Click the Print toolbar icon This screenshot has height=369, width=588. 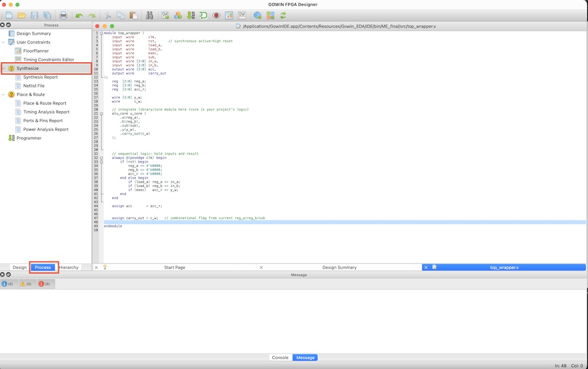coord(64,15)
